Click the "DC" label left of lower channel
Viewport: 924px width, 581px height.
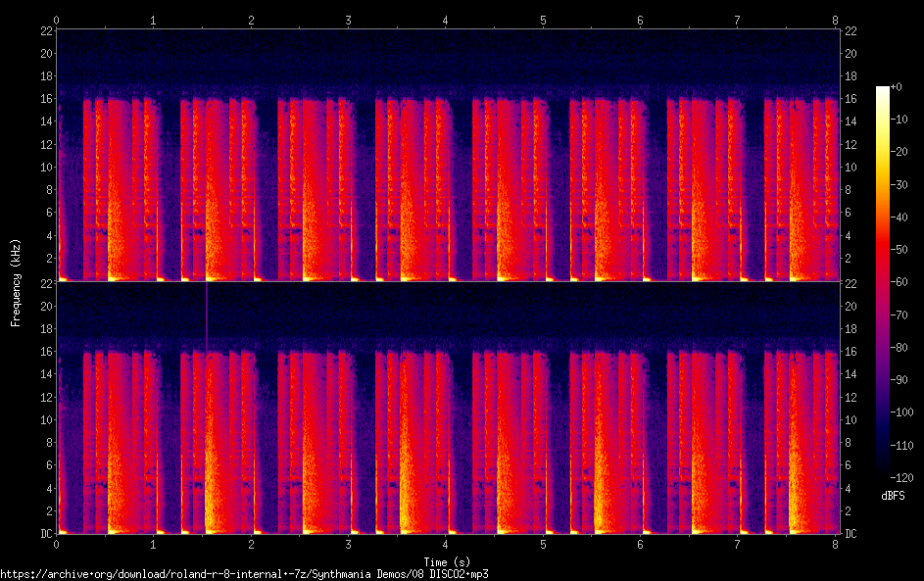click(x=47, y=534)
